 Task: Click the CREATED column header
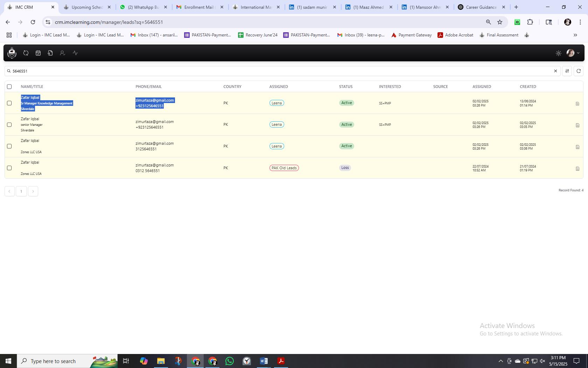(528, 87)
